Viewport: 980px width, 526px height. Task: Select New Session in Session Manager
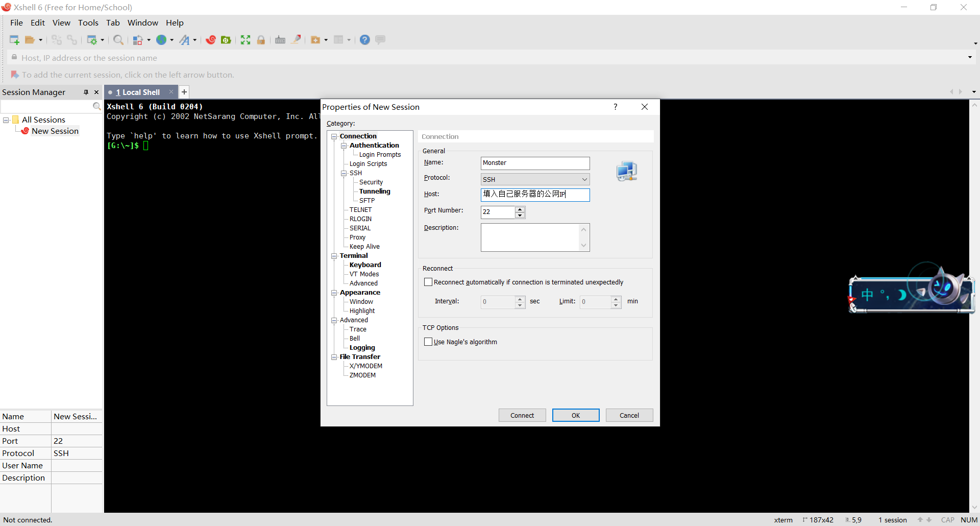(x=55, y=131)
